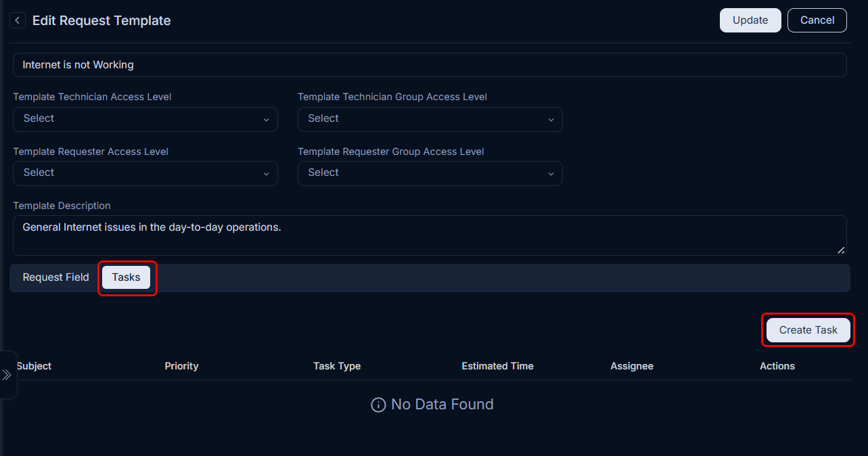
Task: Expand the collapsed sidebar with double-chevron icon
Action: [7, 375]
